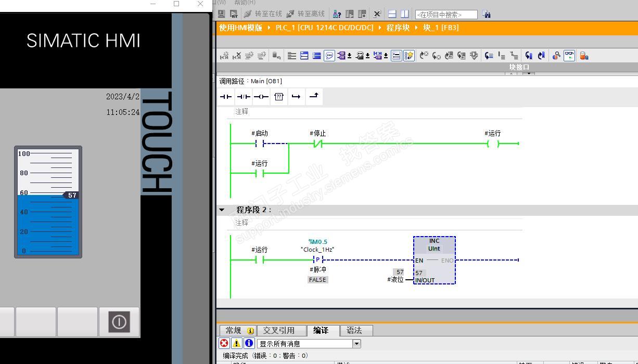Toggle information messages filter icon
This screenshot has width=638, height=364.
(249, 343)
